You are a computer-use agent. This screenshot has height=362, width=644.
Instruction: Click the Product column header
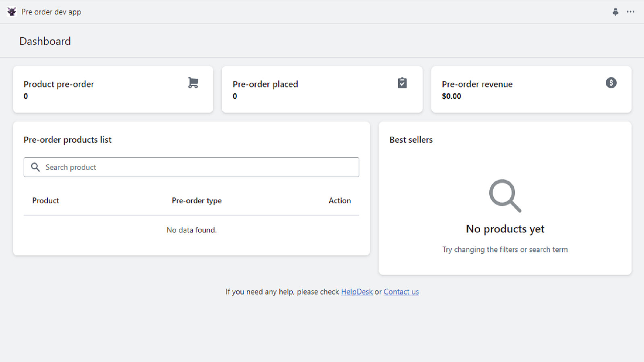(x=45, y=200)
